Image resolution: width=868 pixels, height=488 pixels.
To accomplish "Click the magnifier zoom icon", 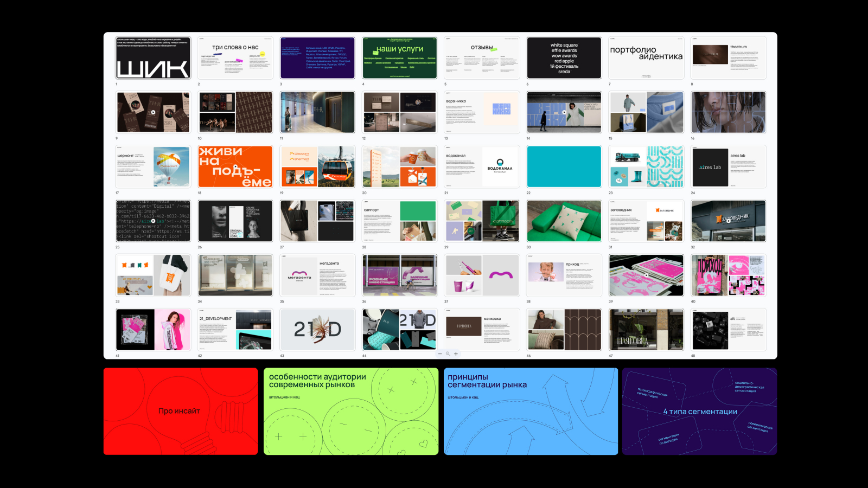I will pos(448,354).
